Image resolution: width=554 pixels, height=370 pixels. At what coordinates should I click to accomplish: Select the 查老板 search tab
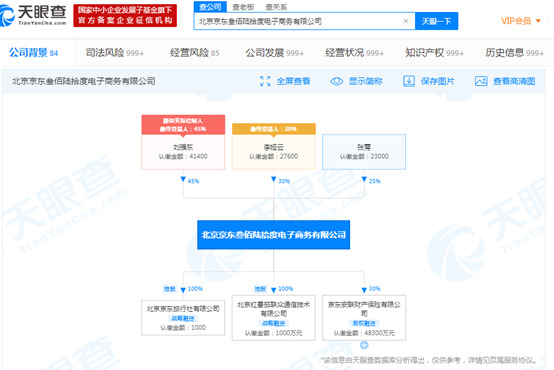coord(243,7)
